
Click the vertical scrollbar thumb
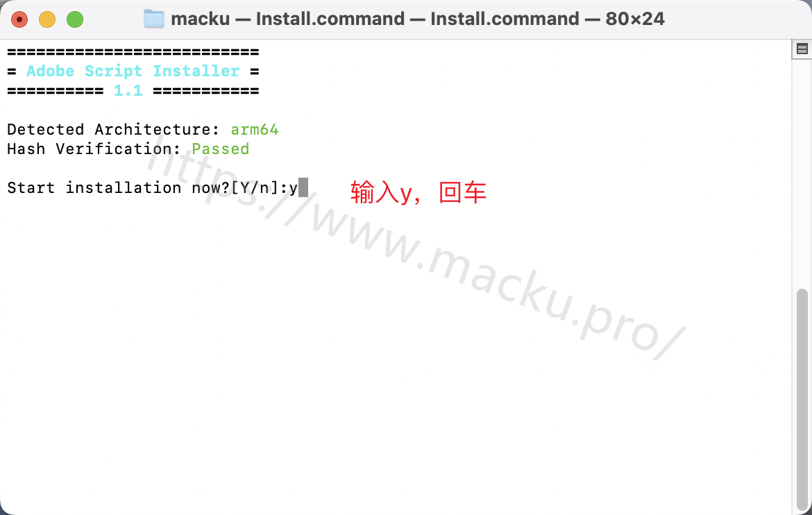pyautogui.click(x=802, y=400)
